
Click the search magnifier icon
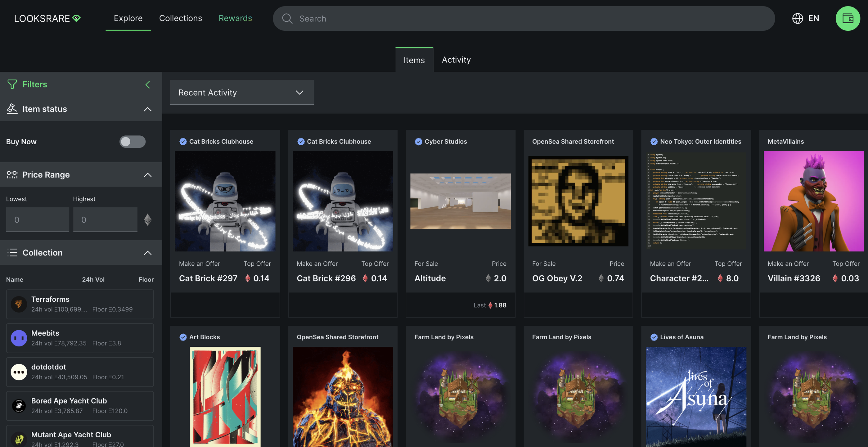pos(287,19)
